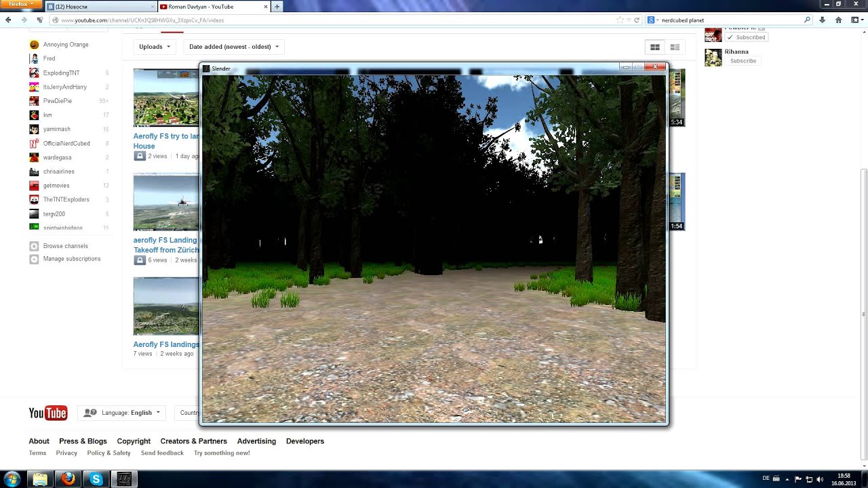Image resolution: width=868 pixels, height=488 pixels.
Task: Switch to the (12) Новости tab
Action: (102, 7)
